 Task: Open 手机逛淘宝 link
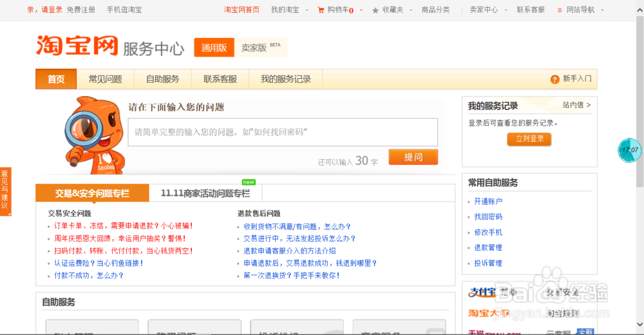[x=124, y=10]
